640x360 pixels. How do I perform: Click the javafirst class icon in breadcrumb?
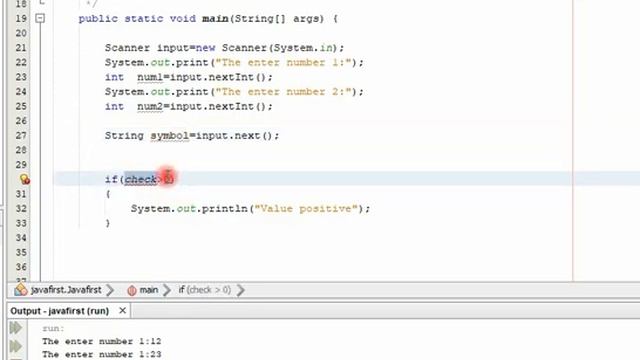(20, 289)
